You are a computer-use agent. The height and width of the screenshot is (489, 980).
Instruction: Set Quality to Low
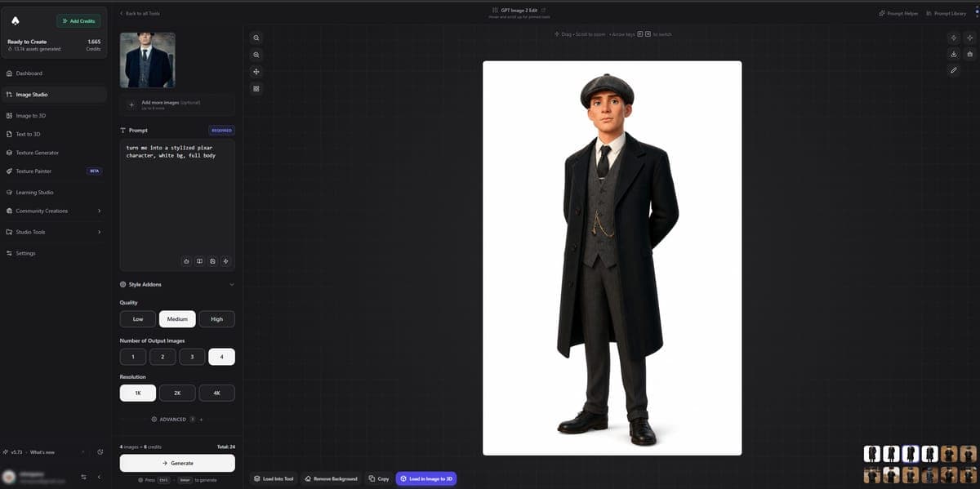coord(138,319)
